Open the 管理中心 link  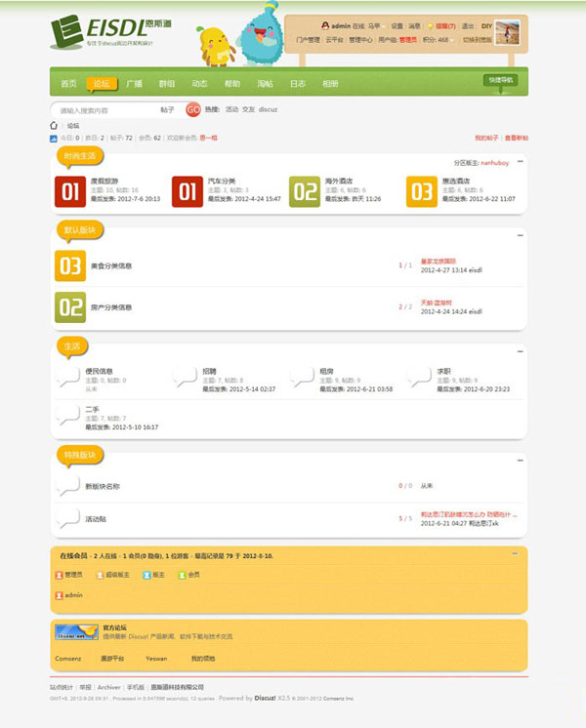(360, 40)
